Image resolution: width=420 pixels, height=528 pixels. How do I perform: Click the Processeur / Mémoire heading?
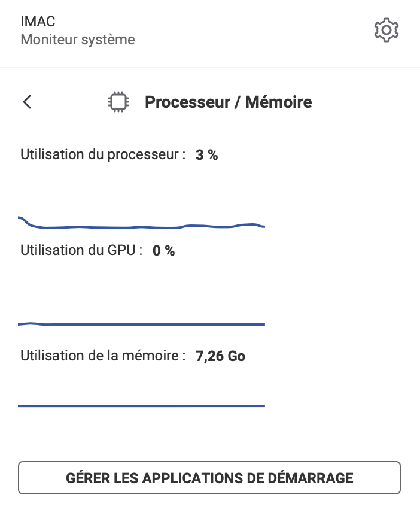pyautogui.click(x=228, y=102)
